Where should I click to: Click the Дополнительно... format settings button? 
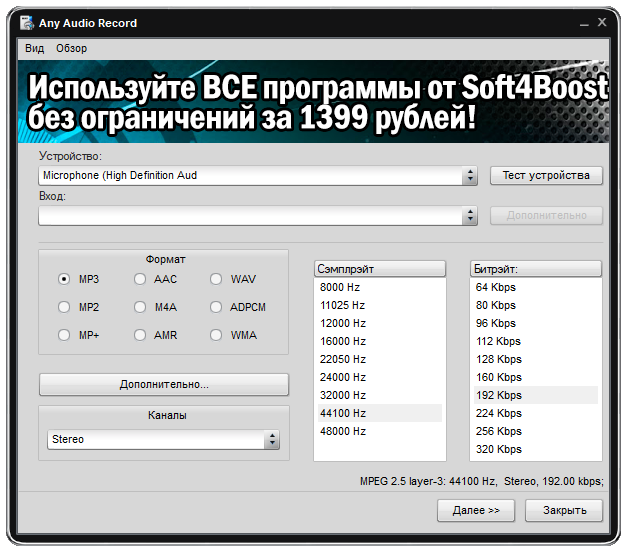click(x=164, y=384)
